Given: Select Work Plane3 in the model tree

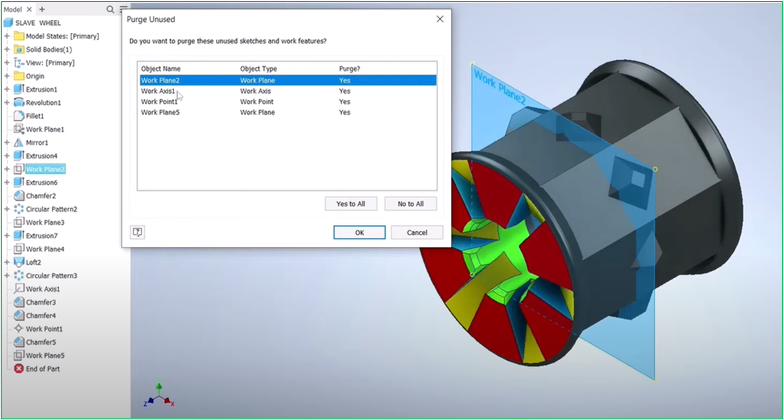Looking at the screenshot, I should click(45, 222).
